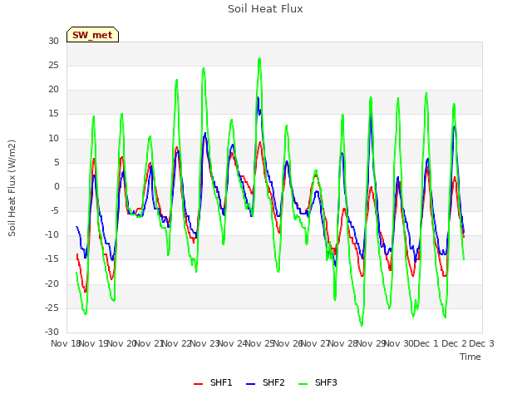The image size is (532, 399).
Task: Click the SW_met annotation label
Action: tap(92, 35)
